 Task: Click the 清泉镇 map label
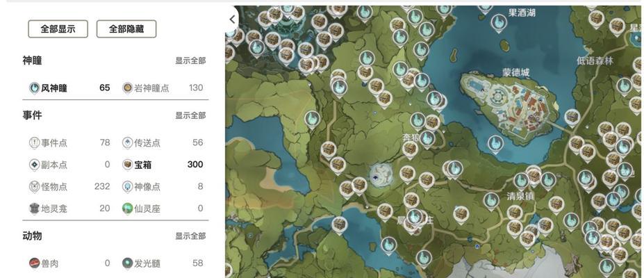520,197
